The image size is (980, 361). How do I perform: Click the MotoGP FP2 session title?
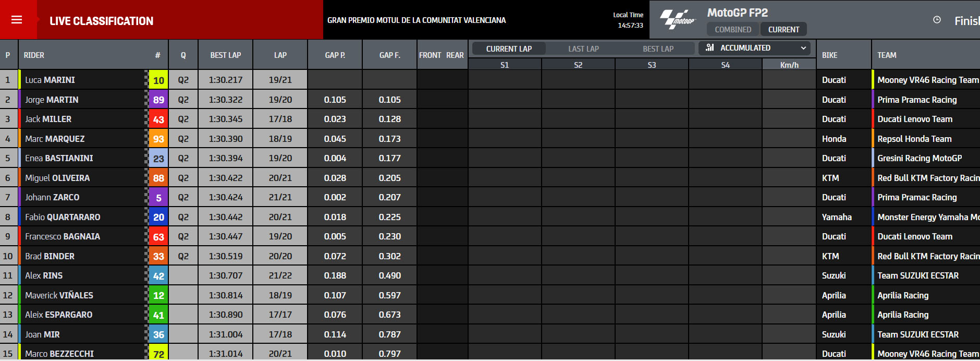(x=738, y=13)
